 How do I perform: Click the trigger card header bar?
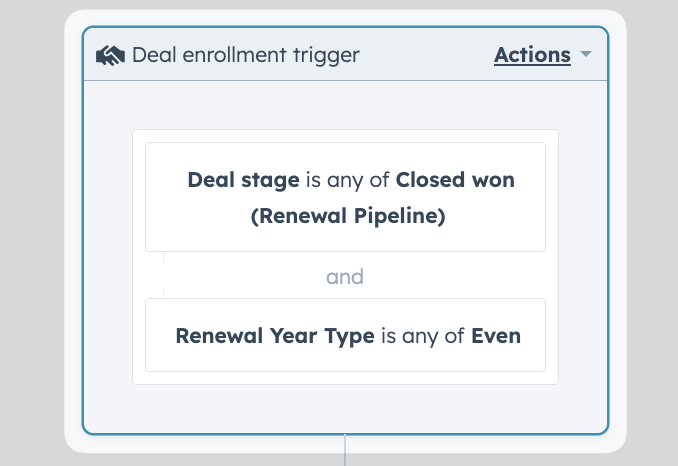345,54
